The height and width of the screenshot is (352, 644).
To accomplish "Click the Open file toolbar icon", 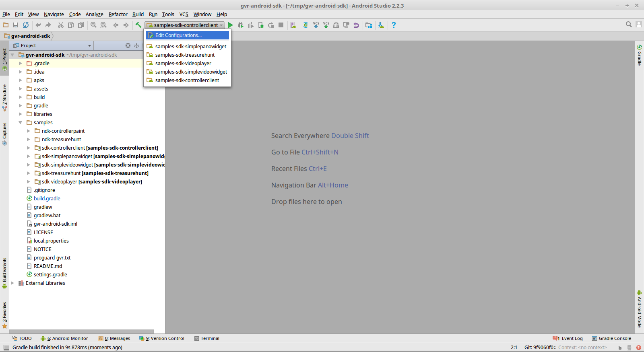I will (6, 25).
